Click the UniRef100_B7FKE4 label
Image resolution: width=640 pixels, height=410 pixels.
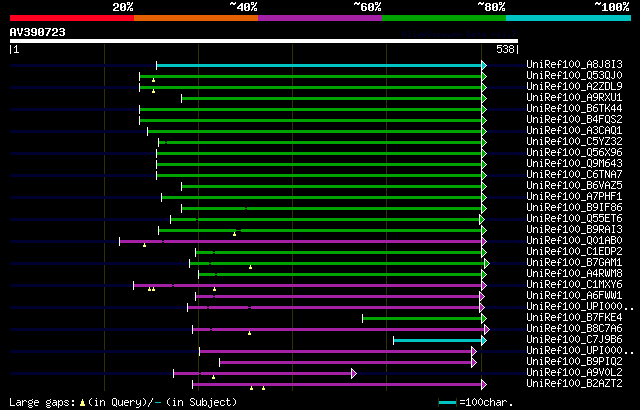point(574,318)
